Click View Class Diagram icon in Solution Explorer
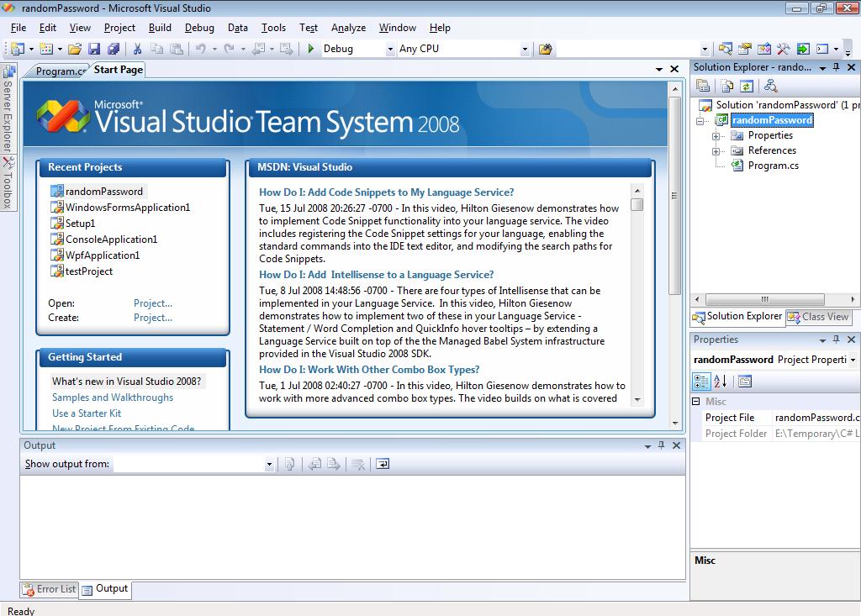The width and height of the screenshot is (861, 616). (x=770, y=86)
